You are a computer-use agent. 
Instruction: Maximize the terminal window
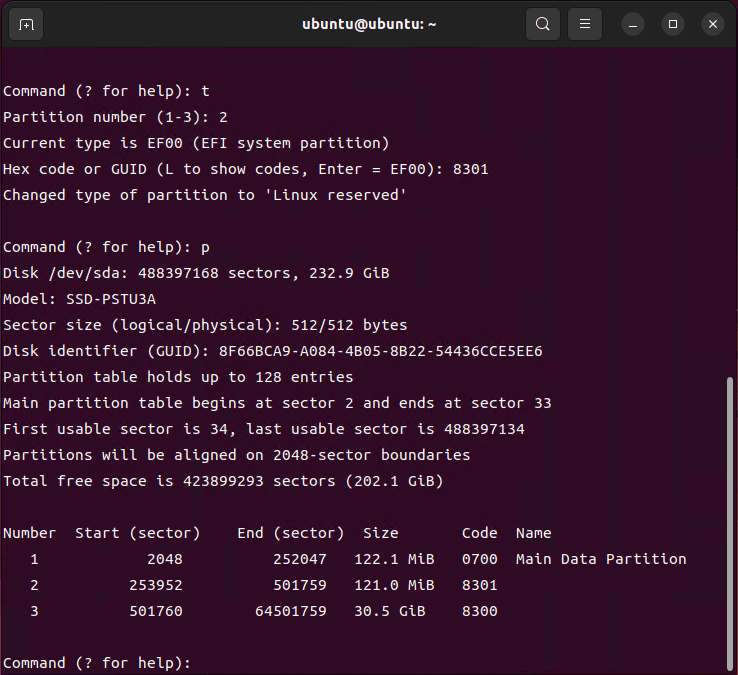[673, 24]
